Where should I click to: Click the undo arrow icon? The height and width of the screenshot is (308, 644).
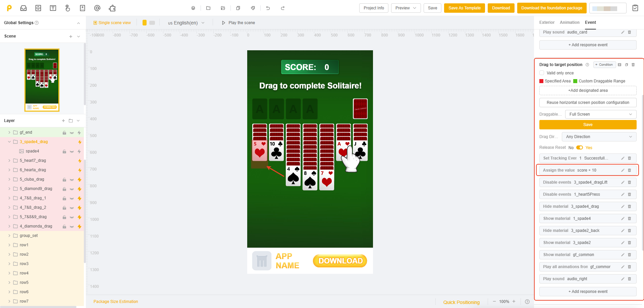tap(268, 8)
